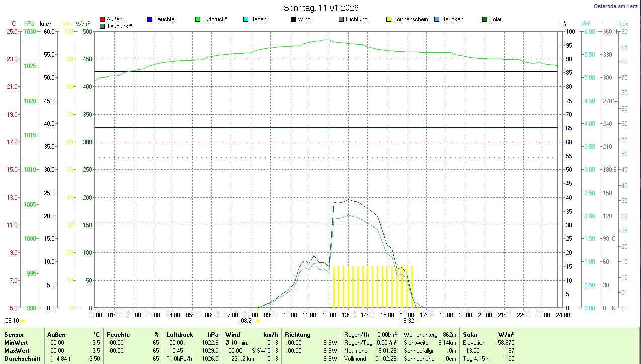The height and width of the screenshot is (364, 641).
Task: Click the Wolkenunterg value 862m
Action: 449,334
